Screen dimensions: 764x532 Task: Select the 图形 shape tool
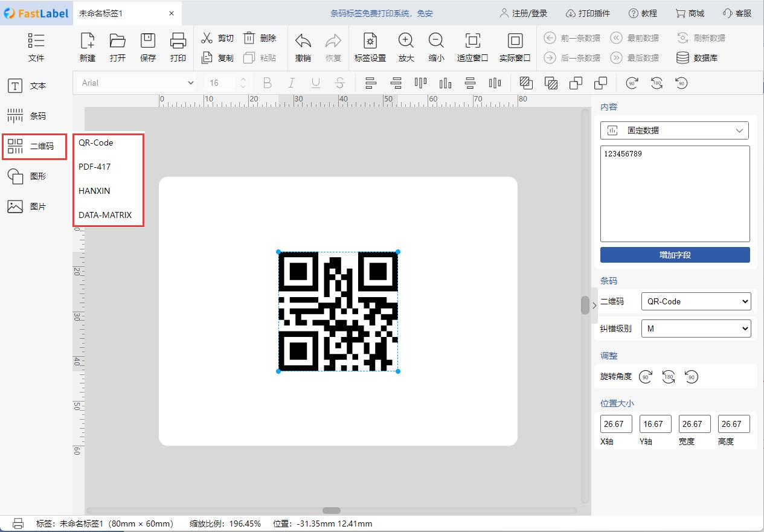coord(27,176)
